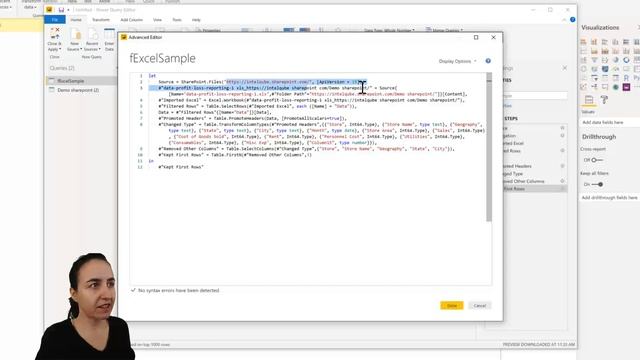Click the "No syntax errors have been detected" message
Screen dimensions: 640x360
click(178, 290)
